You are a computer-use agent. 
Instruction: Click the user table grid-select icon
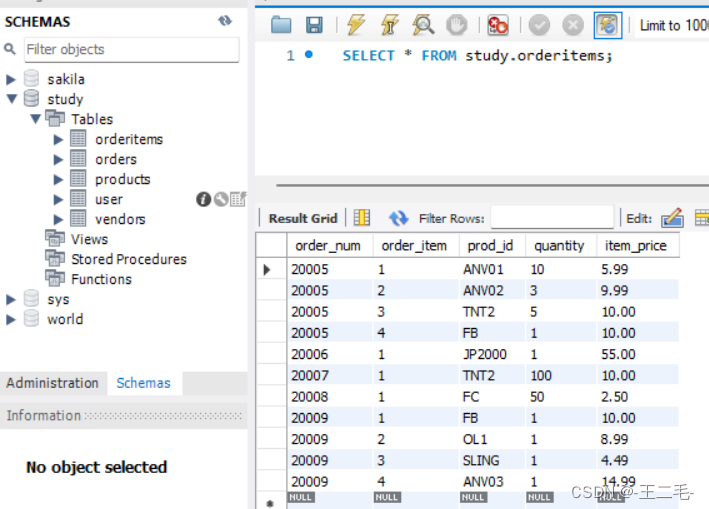pyautogui.click(x=238, y=199)
